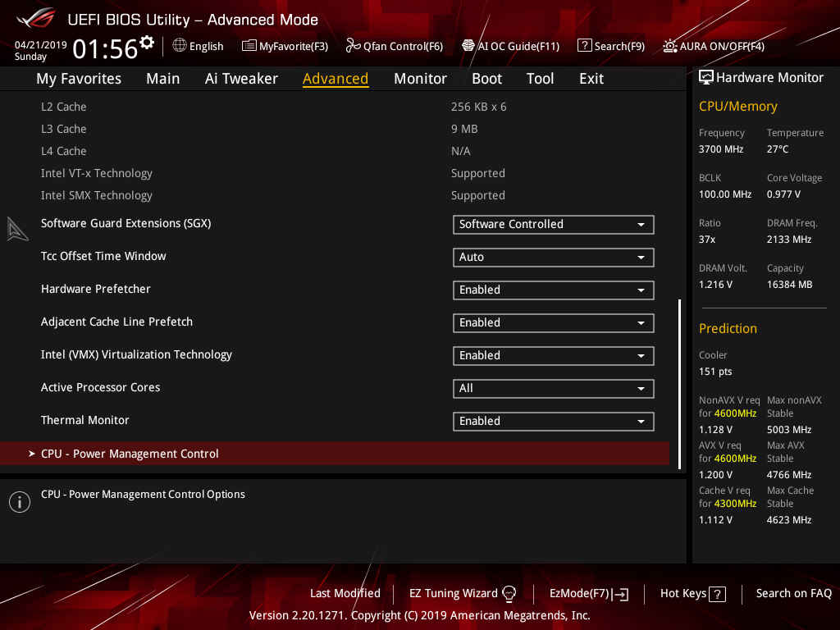Click the L4 Cache label
Image resolution: width=840 pixels, height=630 pixels.
(x=63, y=151)
